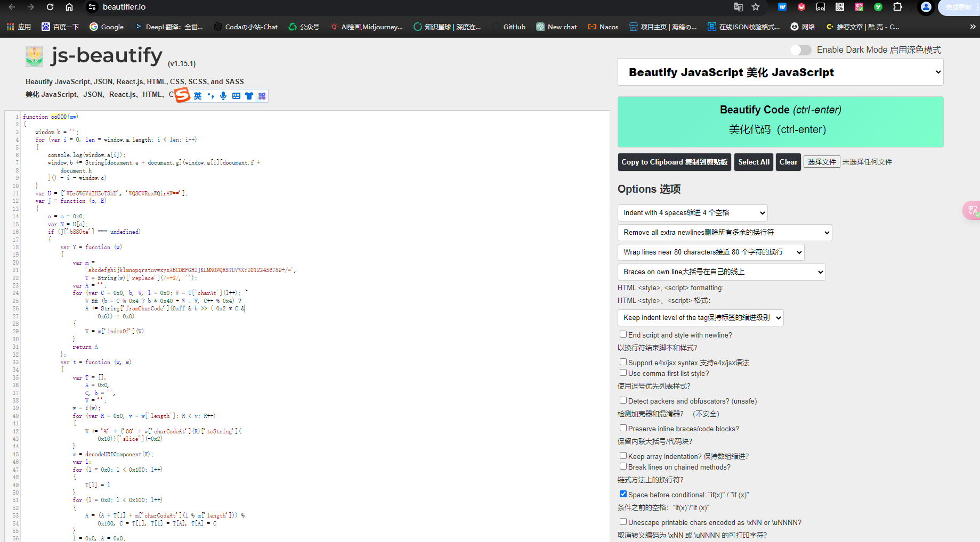The width and height of the screenshot is (980, 542).
Task: Click the translate page icon in the address bar
Action: 739,7
